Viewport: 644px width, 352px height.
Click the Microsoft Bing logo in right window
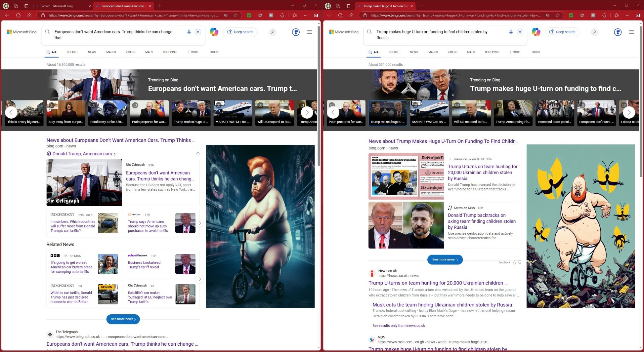(344, 32)
